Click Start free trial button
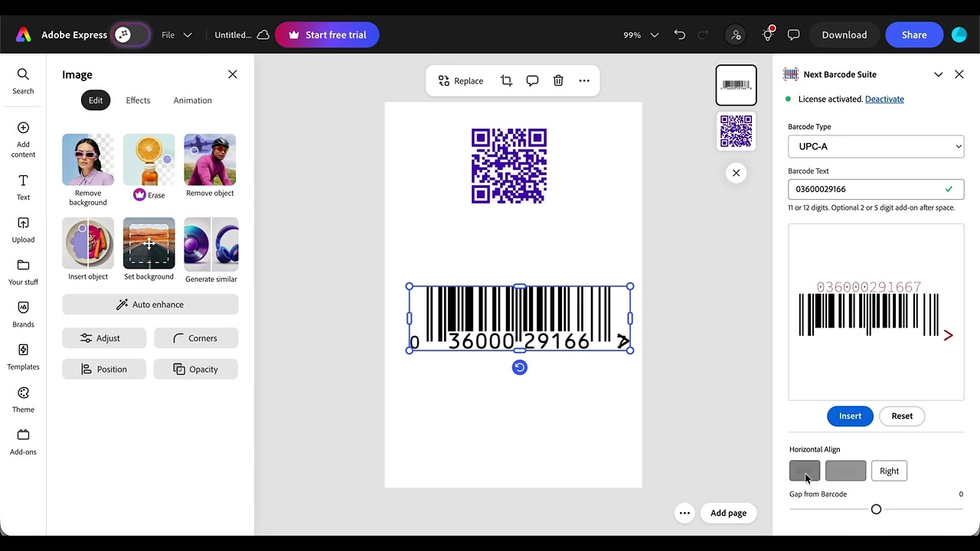 [x=327, y=34]
